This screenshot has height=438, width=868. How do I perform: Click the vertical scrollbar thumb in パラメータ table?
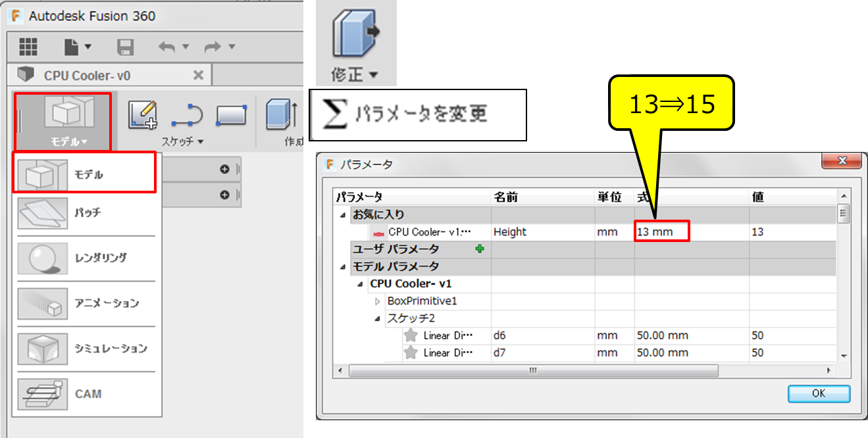click(844, 214)
